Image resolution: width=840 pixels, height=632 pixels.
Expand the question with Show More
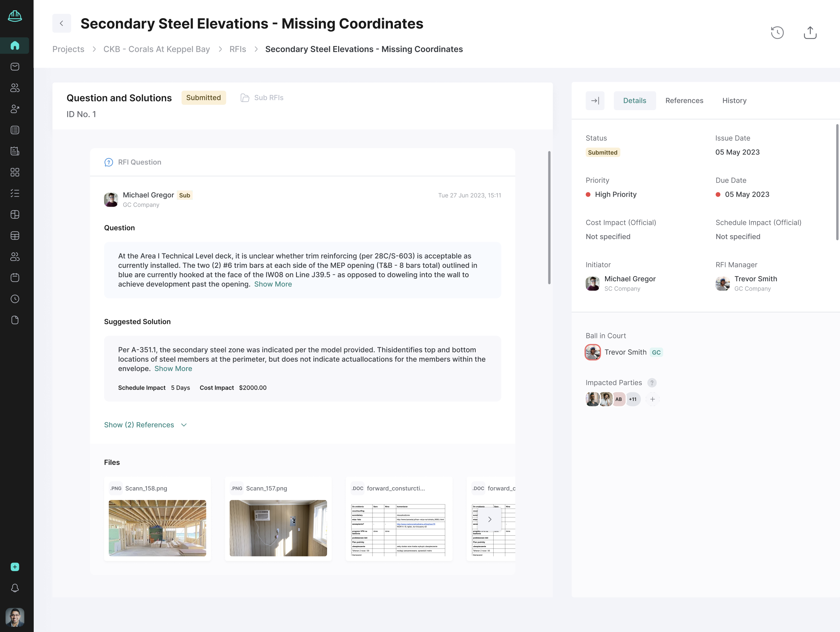[273, 284]
